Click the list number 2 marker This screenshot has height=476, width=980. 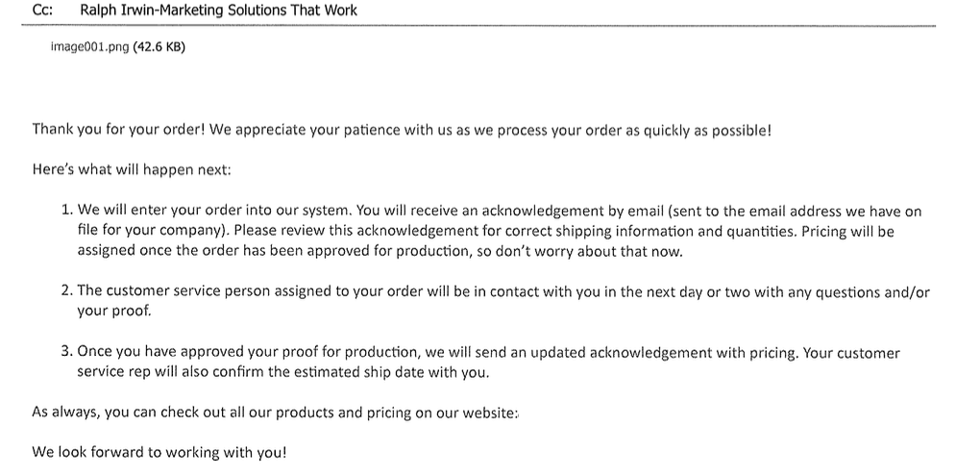(67, 290)
